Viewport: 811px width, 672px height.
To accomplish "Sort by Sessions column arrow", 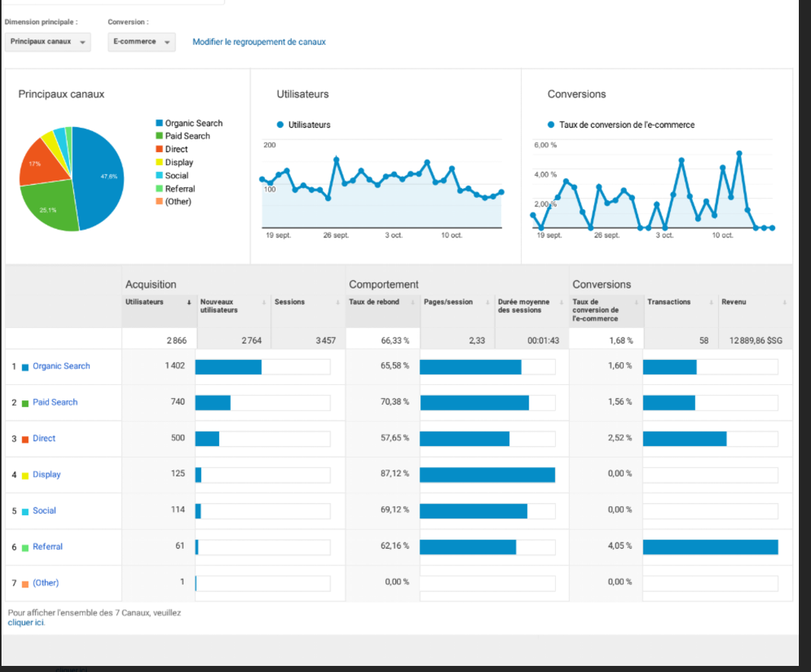I will [x=338, y=302].
